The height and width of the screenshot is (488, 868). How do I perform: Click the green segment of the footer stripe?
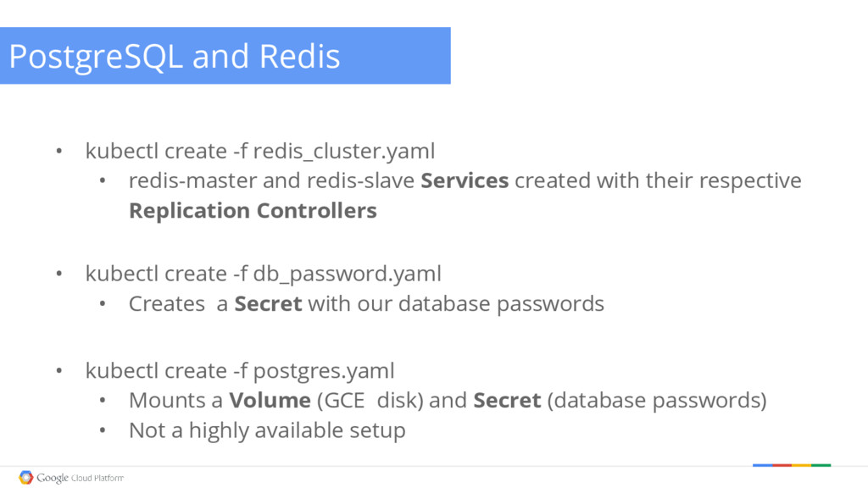821,465
